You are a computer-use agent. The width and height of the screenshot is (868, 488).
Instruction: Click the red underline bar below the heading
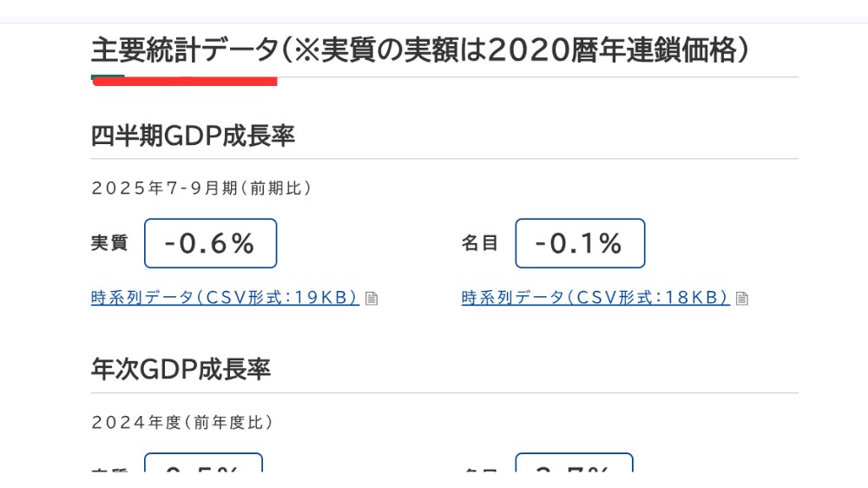point(201,82)
